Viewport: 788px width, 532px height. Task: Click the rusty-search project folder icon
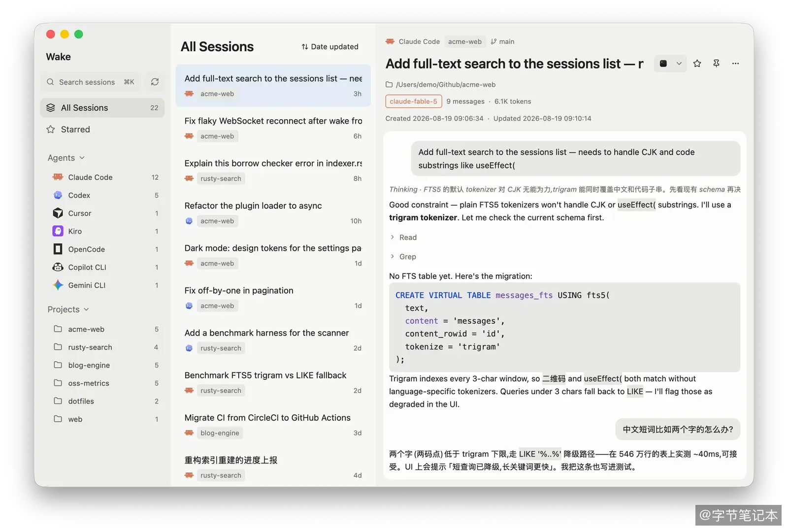tap(58, 347)
